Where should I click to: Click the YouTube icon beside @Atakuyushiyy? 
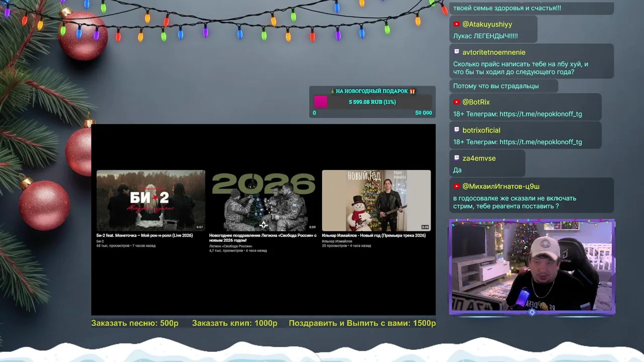[x=456, y=24]
